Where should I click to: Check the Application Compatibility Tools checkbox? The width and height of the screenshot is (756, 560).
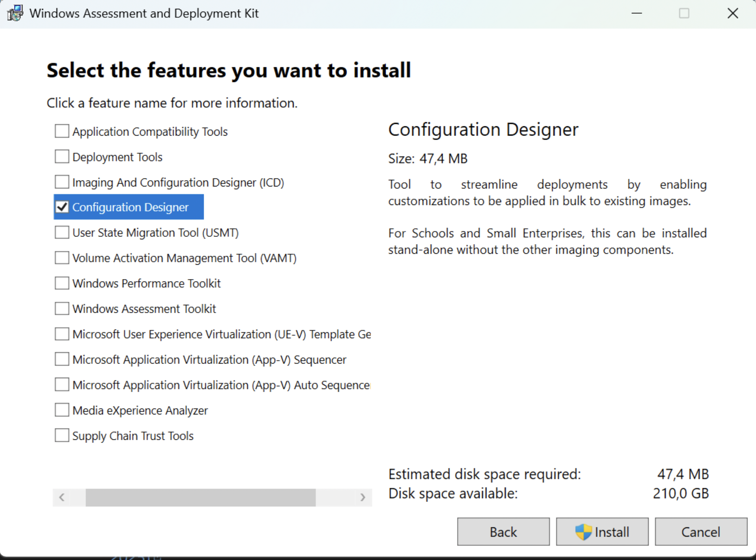point(62,131)
